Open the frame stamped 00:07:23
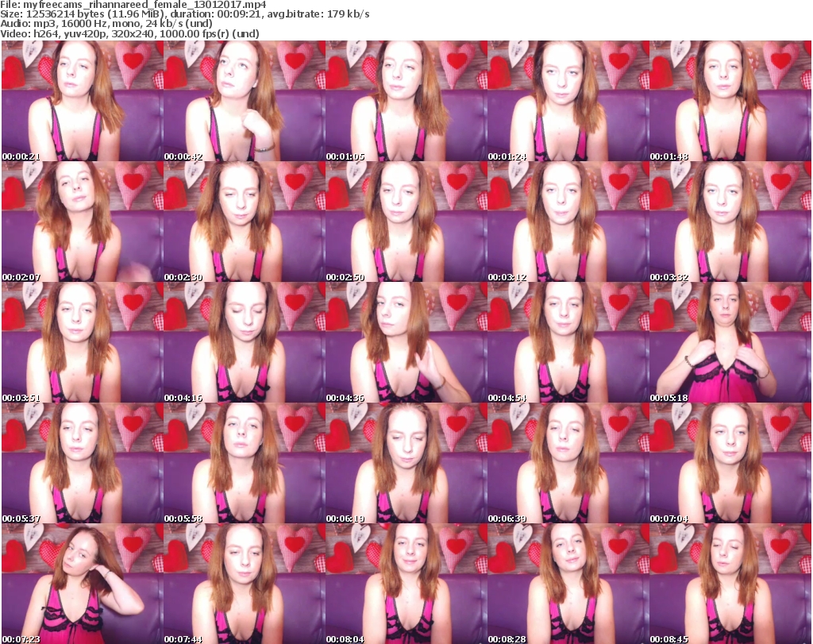Image resolution: width=813 pixels, height=644 pixels. coord(83,584)
